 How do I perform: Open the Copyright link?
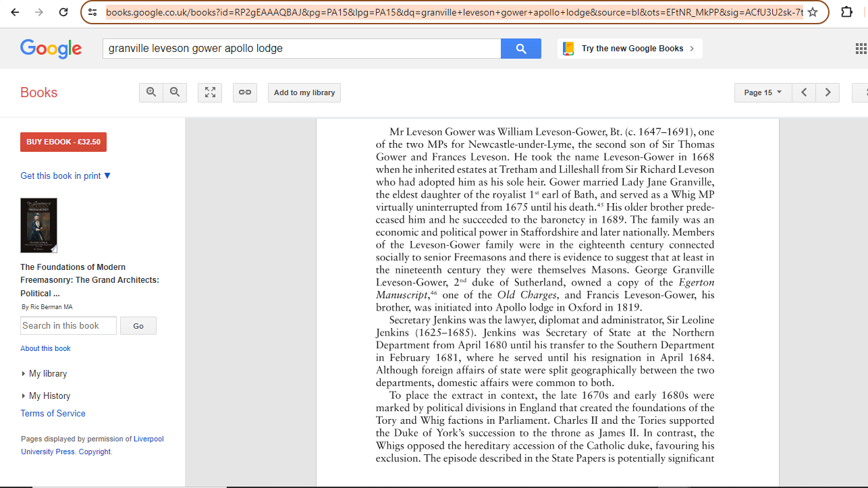click(94, 452)
